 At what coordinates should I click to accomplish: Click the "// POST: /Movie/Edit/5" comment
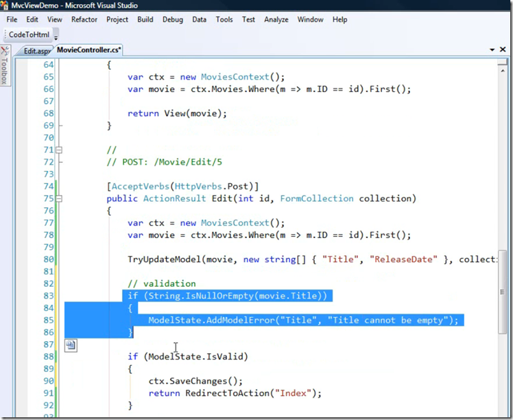click(164, 162)
